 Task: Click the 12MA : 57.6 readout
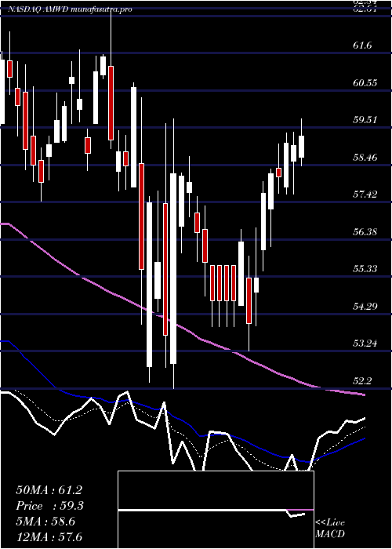pyautogui.click(x=49, y=536)
